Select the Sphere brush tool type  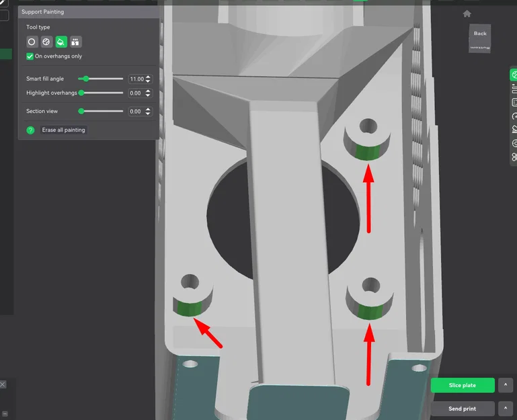pyautogui.click(x=46, y=42)
